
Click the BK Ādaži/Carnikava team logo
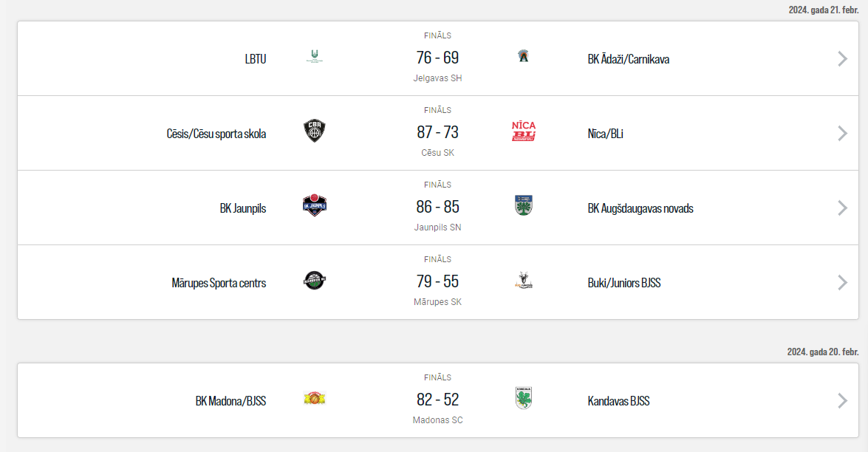click(524, 57)
